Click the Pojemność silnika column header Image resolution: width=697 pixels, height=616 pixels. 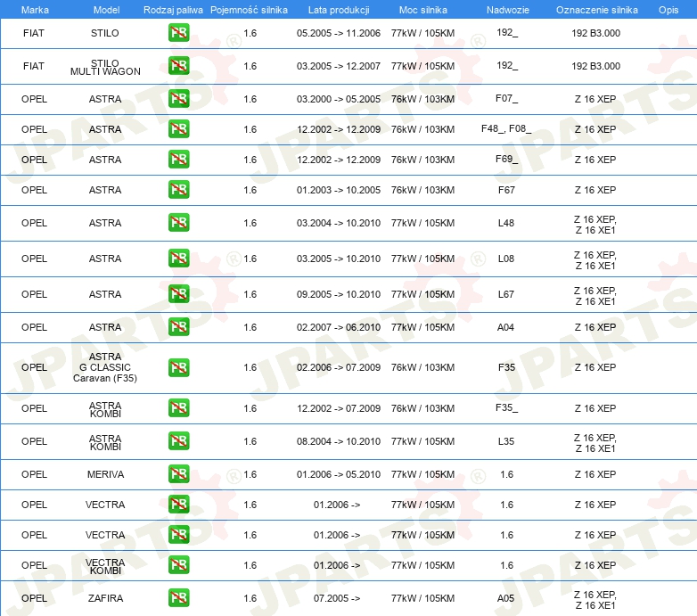[249, 10]
